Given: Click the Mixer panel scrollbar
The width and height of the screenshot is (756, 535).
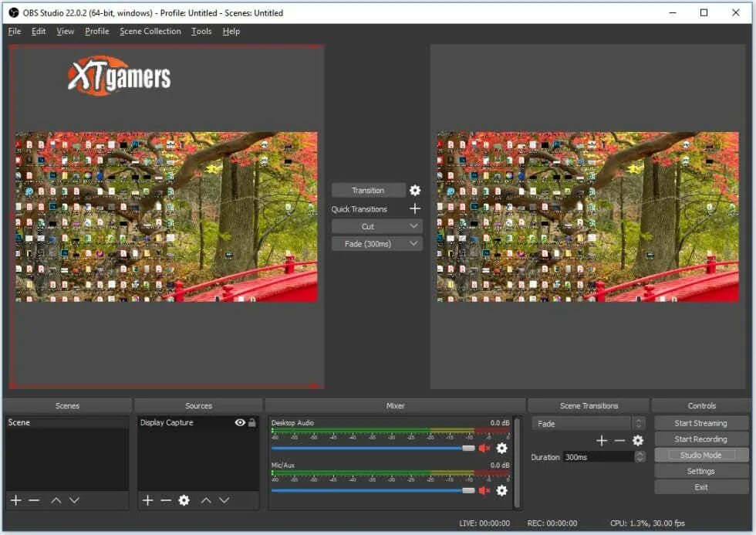Looking at the screenshot, I should pyautogui.click(x=517, y=462).
